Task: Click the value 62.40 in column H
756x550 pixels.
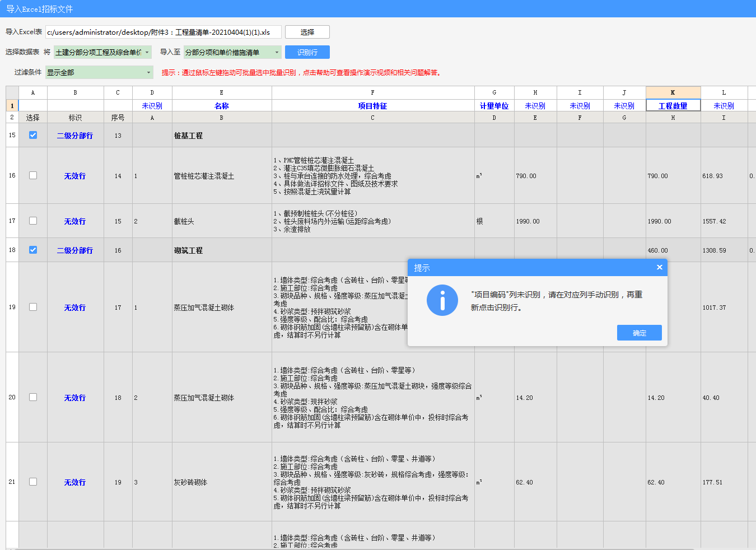Action: point(525,482)
